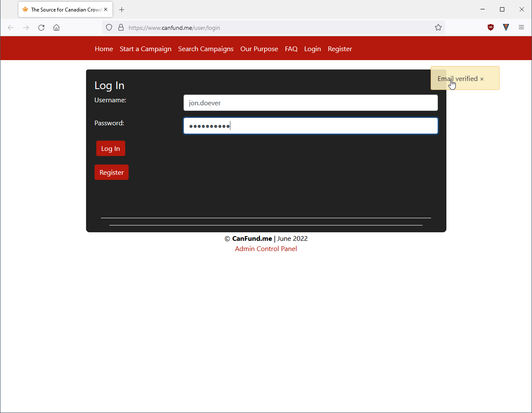Image resolution: width=532 pixels, height=413 pixels.
Task: Go to Start a Campaign page
Action: [x=145, y=49]
